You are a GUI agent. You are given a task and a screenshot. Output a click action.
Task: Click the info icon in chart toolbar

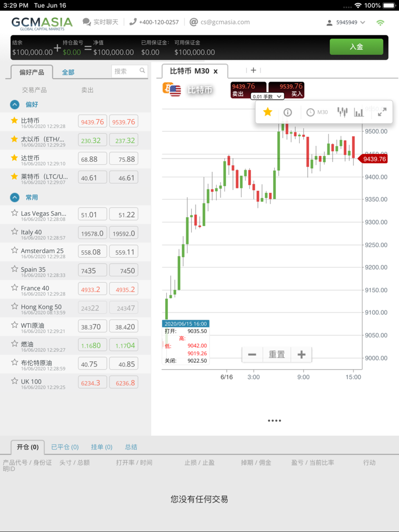(x=288, y=112)
